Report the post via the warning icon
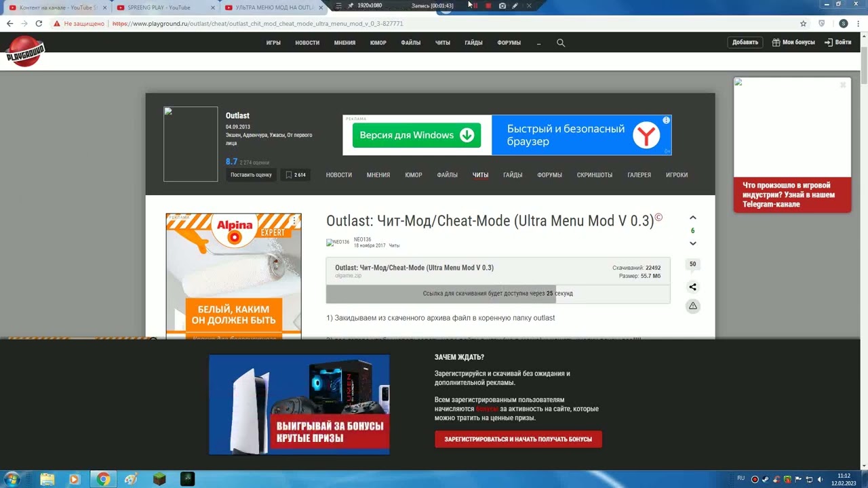 tap(692, 306)
